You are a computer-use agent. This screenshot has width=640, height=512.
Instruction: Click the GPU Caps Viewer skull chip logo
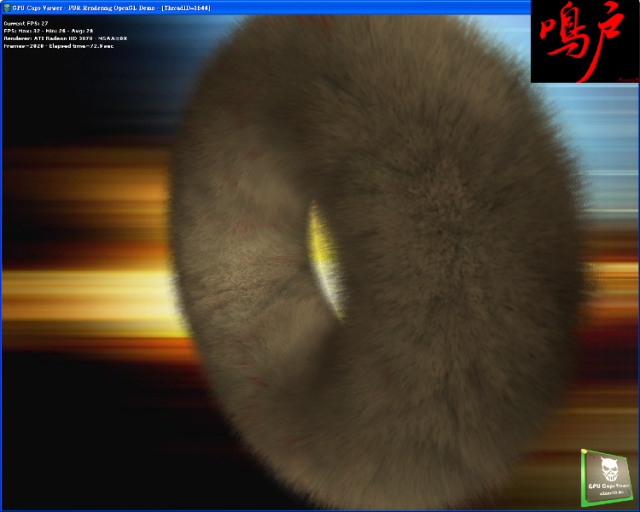point(607,478)
